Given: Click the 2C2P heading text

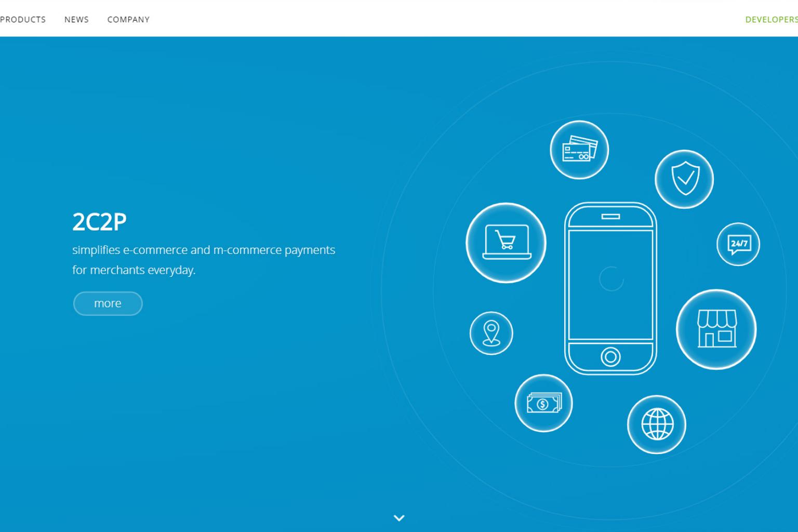Looking at the screenshot, I should [99, 222].
